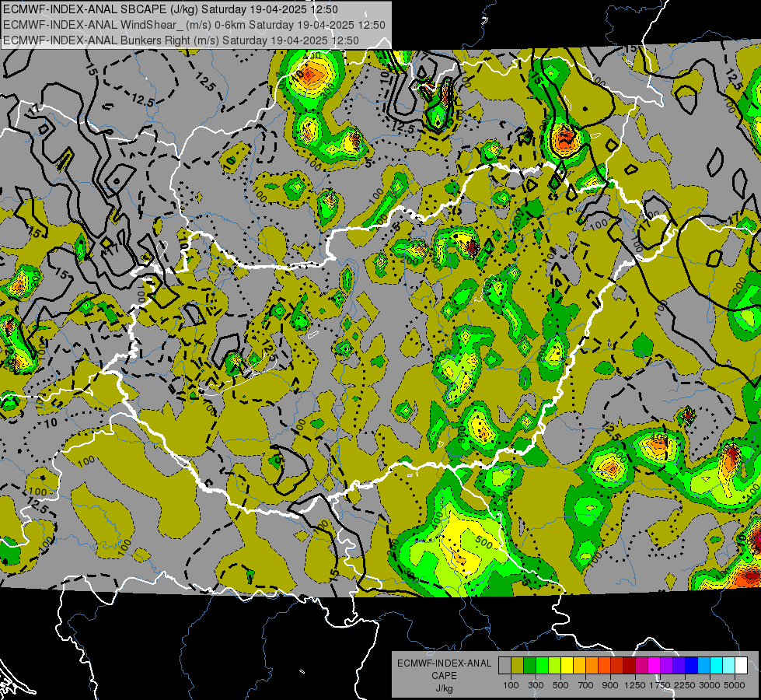
Task: Click the 300 legend scale value
Action: click(536, 685)
